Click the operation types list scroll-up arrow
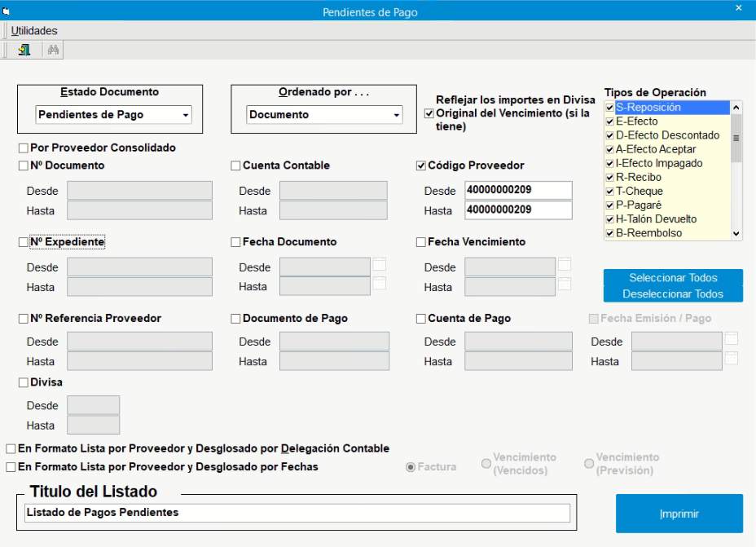The image size is (756, 547). [736, 108]
